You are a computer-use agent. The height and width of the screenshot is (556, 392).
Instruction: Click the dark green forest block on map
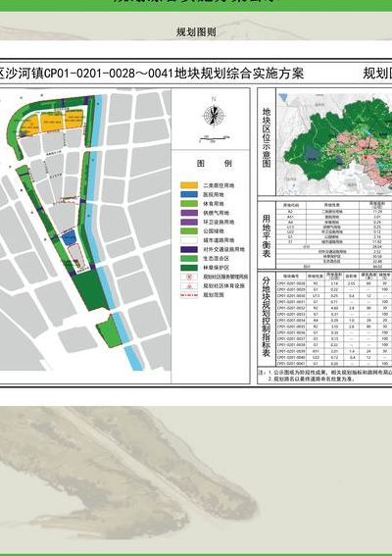(90, 290)
